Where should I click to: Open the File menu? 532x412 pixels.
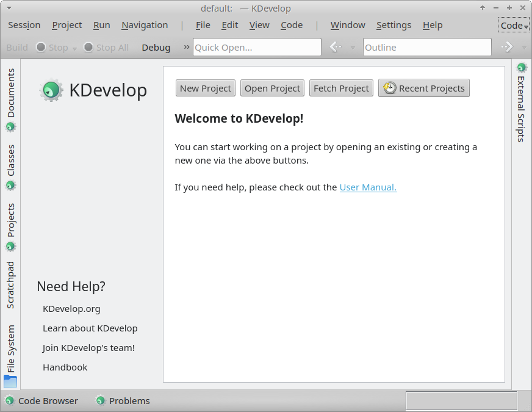[203, 25]
